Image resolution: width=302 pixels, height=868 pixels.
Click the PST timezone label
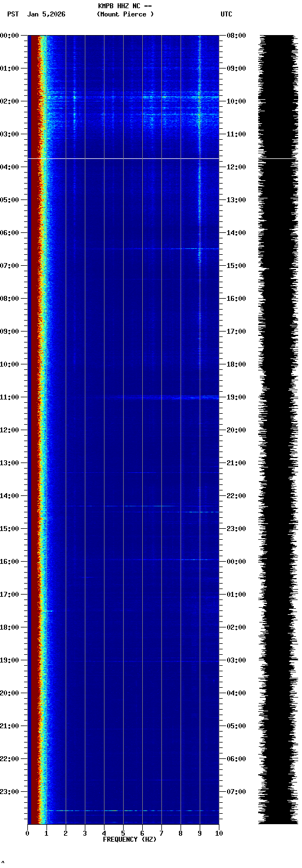[13, 14]
